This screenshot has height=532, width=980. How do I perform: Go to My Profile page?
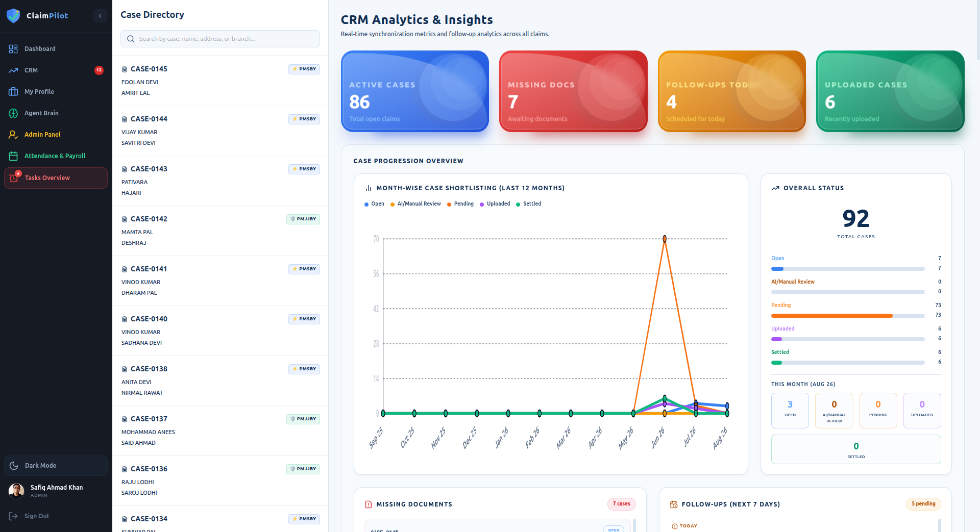click(56, 92)
